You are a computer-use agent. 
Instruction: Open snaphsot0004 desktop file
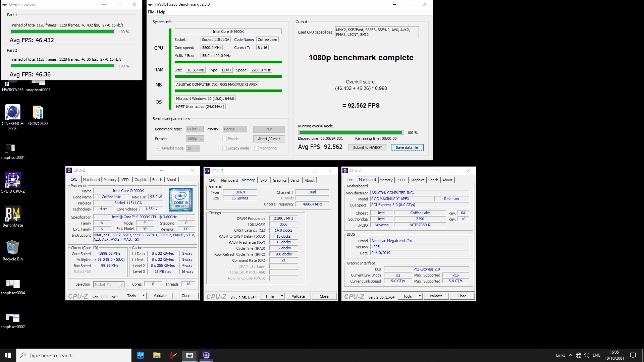12,287
